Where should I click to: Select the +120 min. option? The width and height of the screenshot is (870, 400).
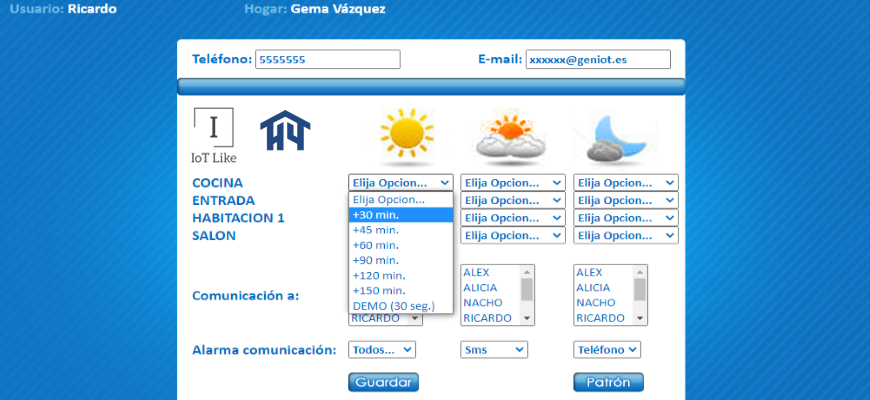[401, 275]
